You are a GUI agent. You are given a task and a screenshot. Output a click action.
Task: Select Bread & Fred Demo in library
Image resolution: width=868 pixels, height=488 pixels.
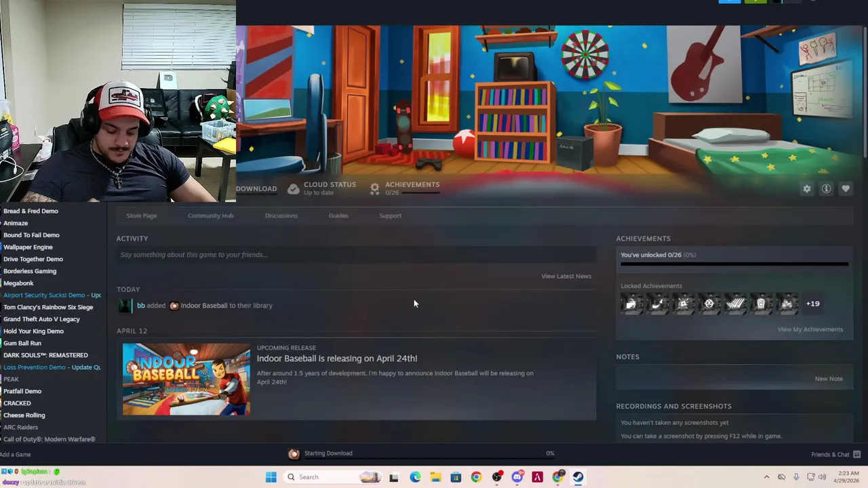point(31,211)
